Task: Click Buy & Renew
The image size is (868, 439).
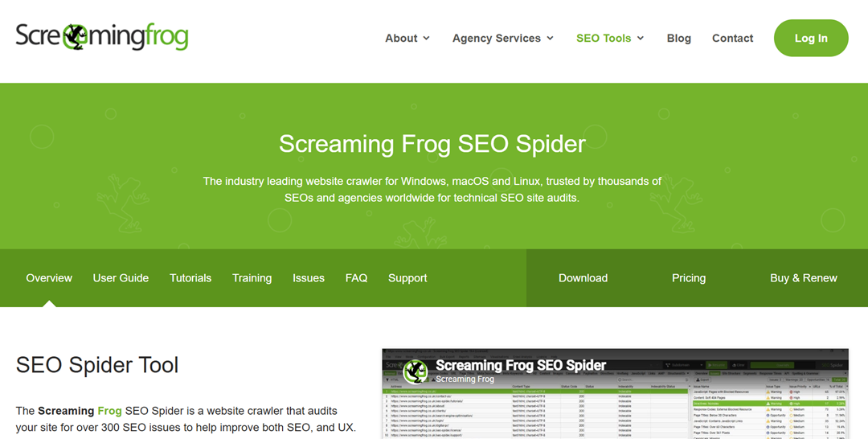Action: (803, 278)
